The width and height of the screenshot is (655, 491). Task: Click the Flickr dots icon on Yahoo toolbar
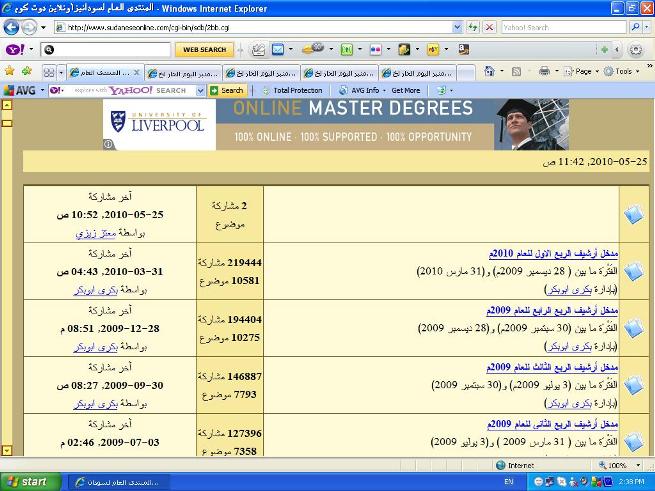(376, 50)
